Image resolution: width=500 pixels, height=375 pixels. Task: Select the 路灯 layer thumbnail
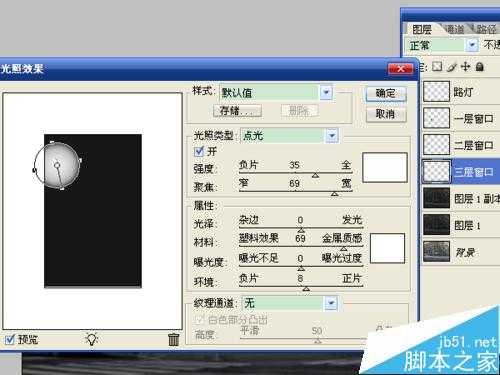[x=436, y=91]
